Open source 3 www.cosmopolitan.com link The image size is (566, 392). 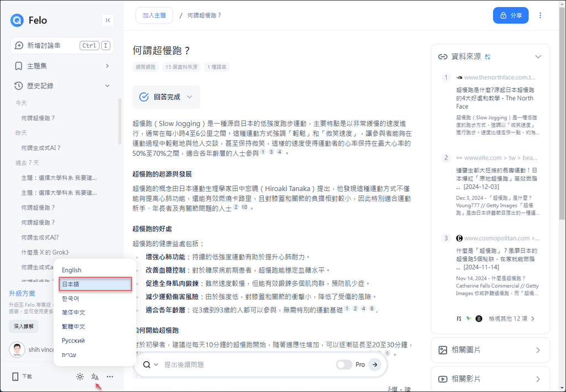click(502, 239)
